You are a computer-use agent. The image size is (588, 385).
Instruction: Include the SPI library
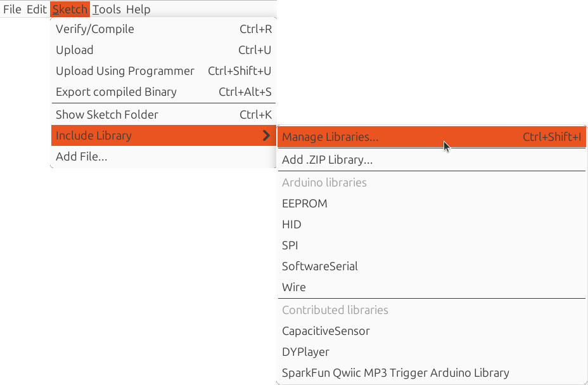click(x=291, y=245)
